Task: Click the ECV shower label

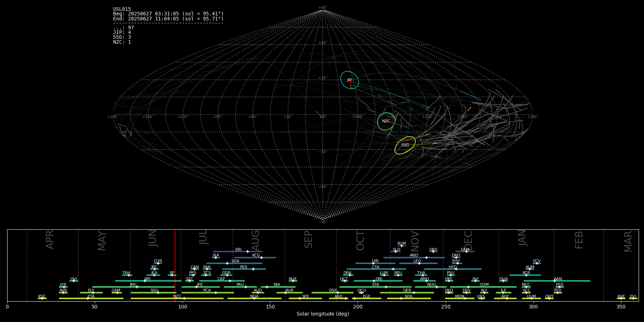Action: click(537, 261)
